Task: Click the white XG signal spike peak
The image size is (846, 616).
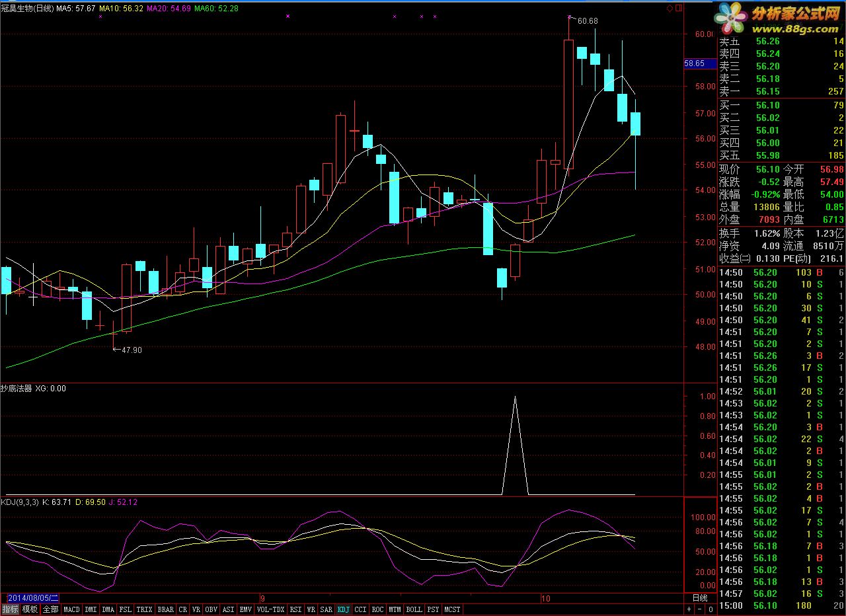Action: pyautogui.click(x=515, y=398)
